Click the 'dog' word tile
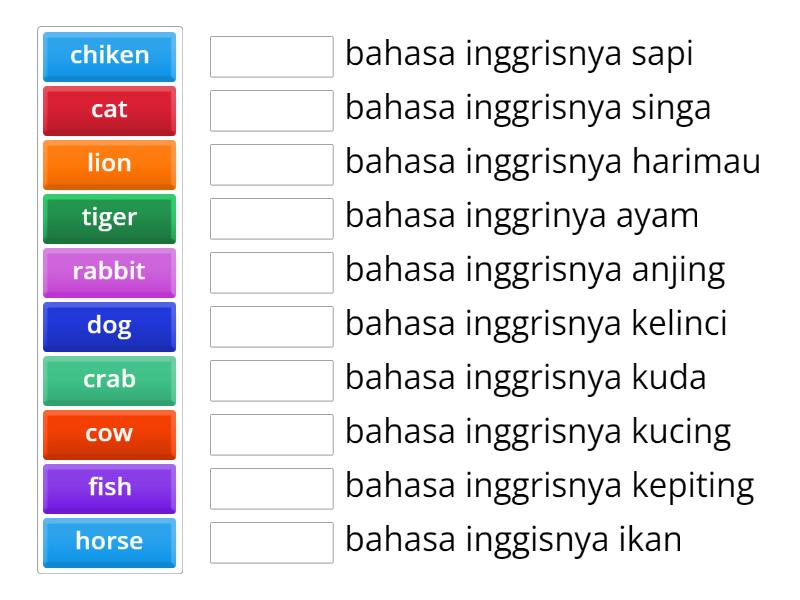This screenshot has width=800, height=600. [x=108, y=326]
